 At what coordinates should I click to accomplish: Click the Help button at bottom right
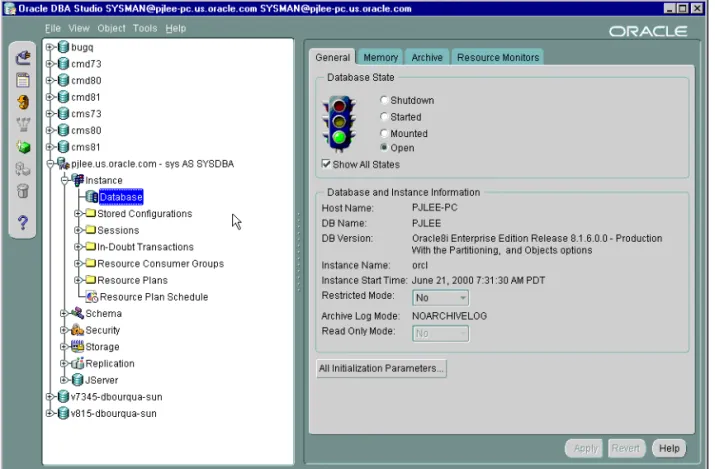[669, 448]
